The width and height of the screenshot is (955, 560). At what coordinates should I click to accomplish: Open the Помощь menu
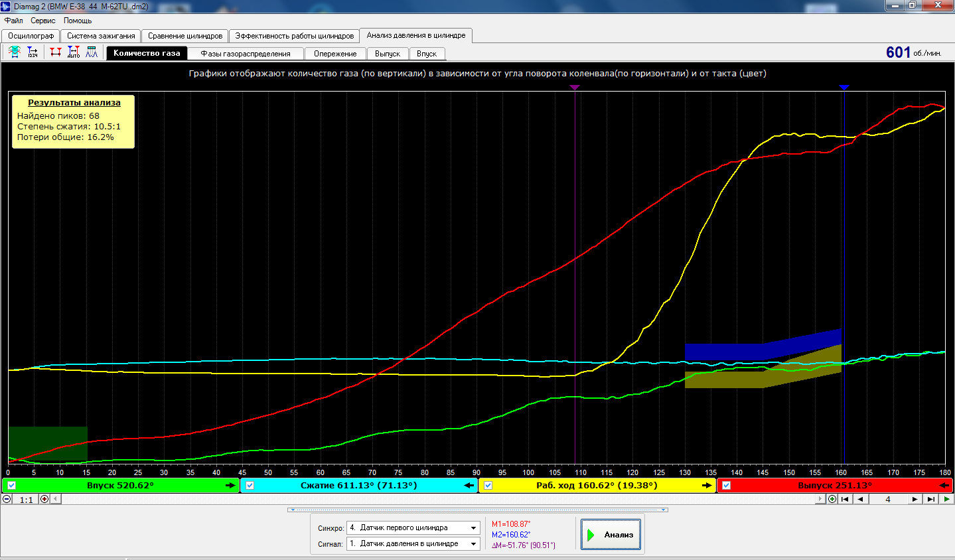78,21
